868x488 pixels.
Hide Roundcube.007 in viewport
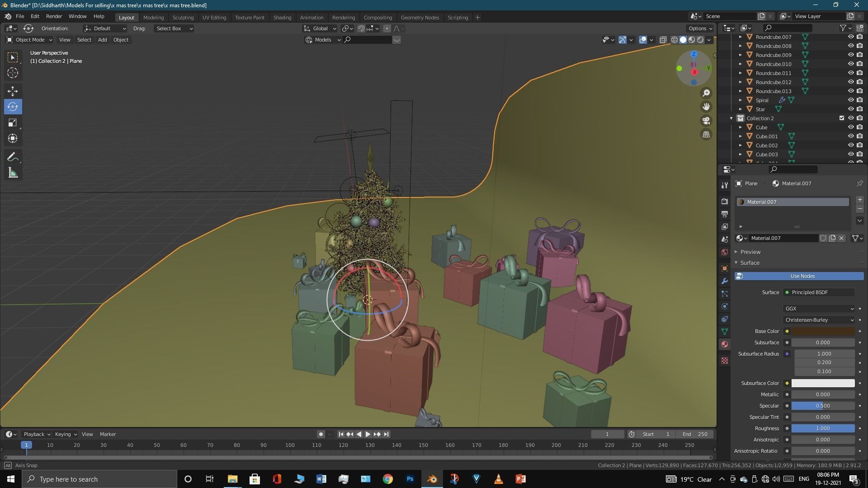[850, 37]
